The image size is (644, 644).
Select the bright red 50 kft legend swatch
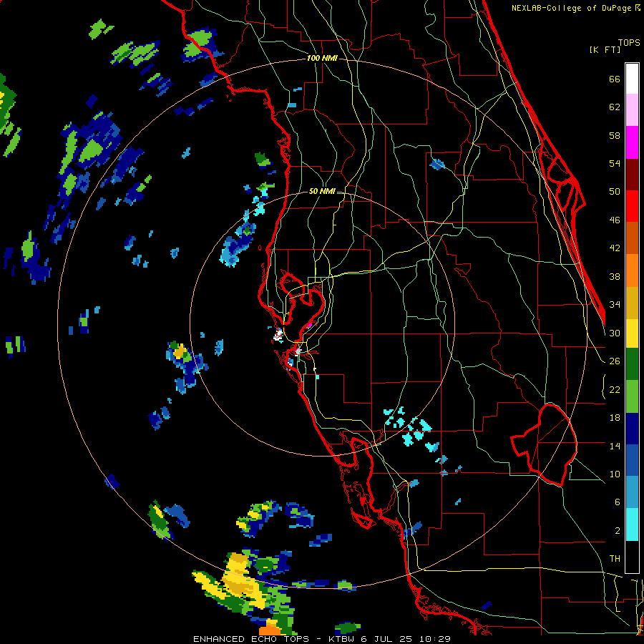(x=632, y=206)
